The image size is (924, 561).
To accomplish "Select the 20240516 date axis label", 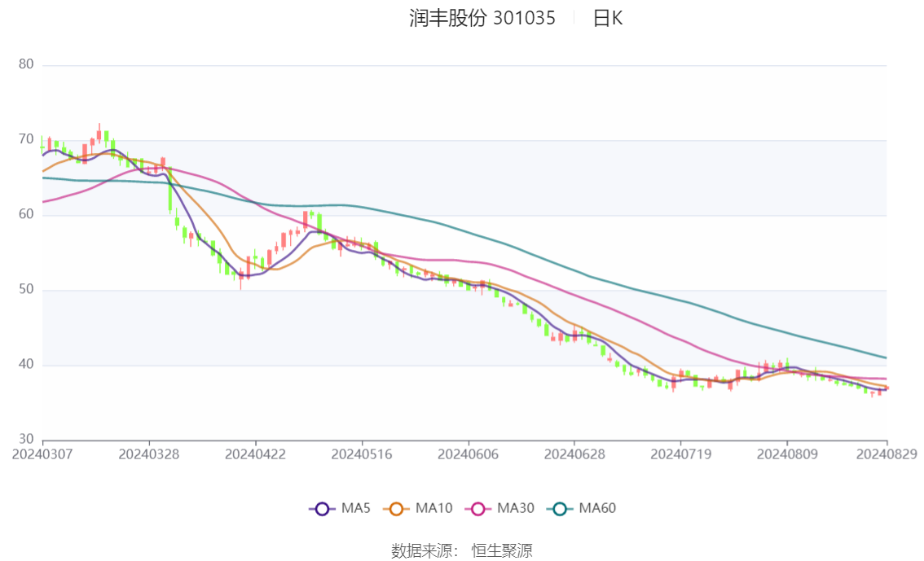I will pyautogui.click(x=362, y=454).
